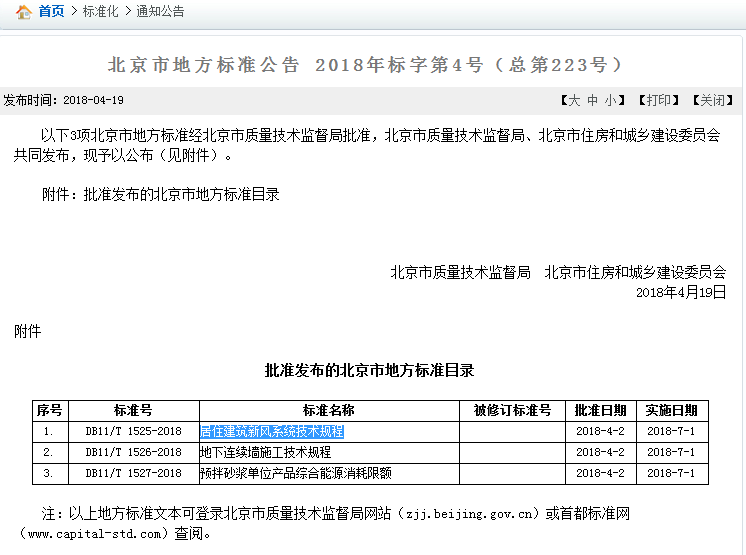Screen dimensions: 746x555
Task: Set font size to 大
Action: coord(573,100)
